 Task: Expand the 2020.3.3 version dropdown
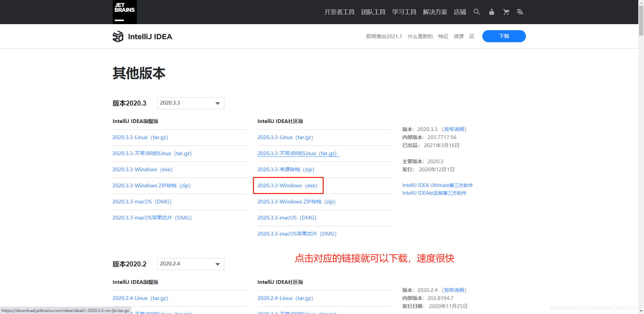coord(191,103)
